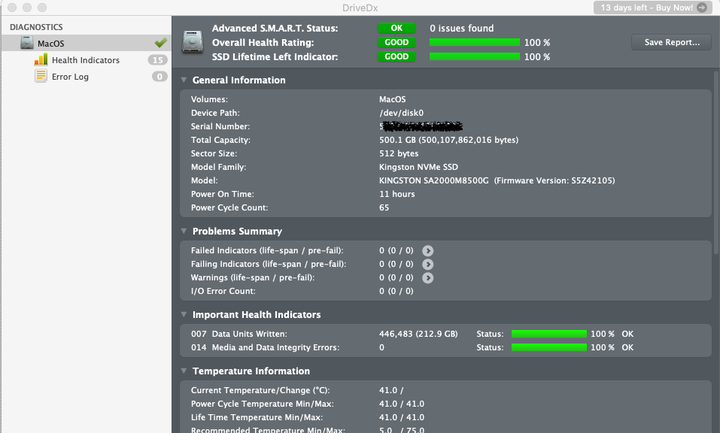The height and width of the screenshot is (433, 720).
Task: Click the green checkmark next to MacOS
Action: click(x=161, y=43)
